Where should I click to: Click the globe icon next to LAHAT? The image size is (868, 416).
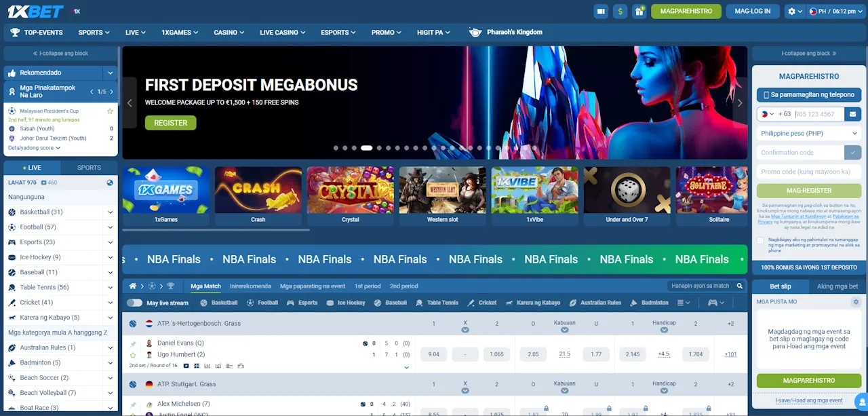[x=110, y=183]
